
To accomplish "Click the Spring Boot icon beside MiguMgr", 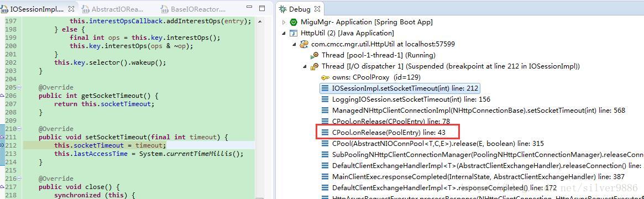I will [x=294, y=22].
